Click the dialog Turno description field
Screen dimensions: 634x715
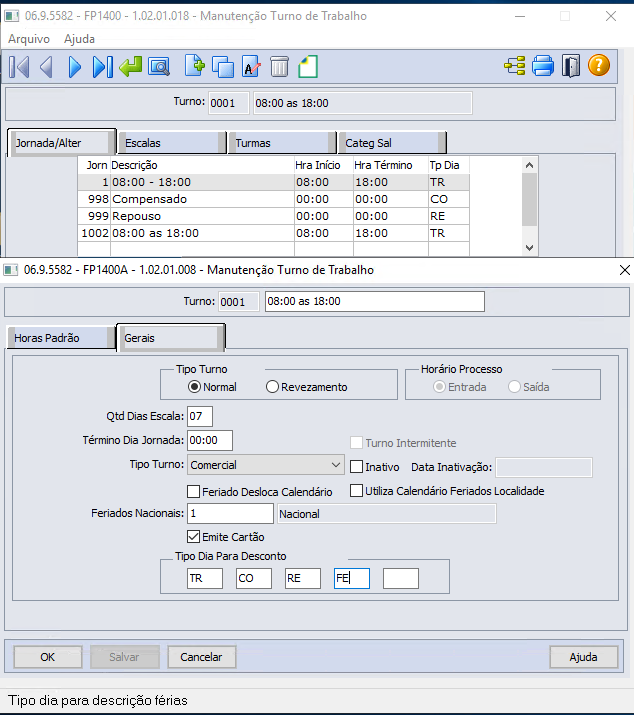tap(375, 301)
